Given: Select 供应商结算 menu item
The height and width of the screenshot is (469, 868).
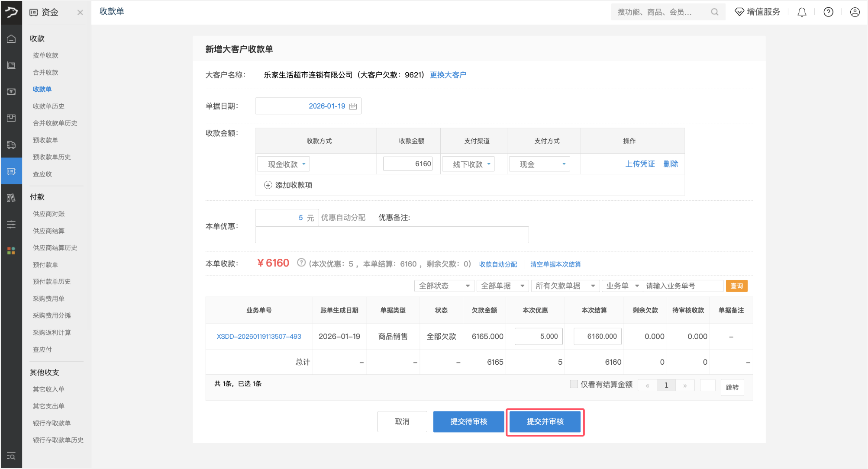Looking at the screenshot, I should 48,231.
